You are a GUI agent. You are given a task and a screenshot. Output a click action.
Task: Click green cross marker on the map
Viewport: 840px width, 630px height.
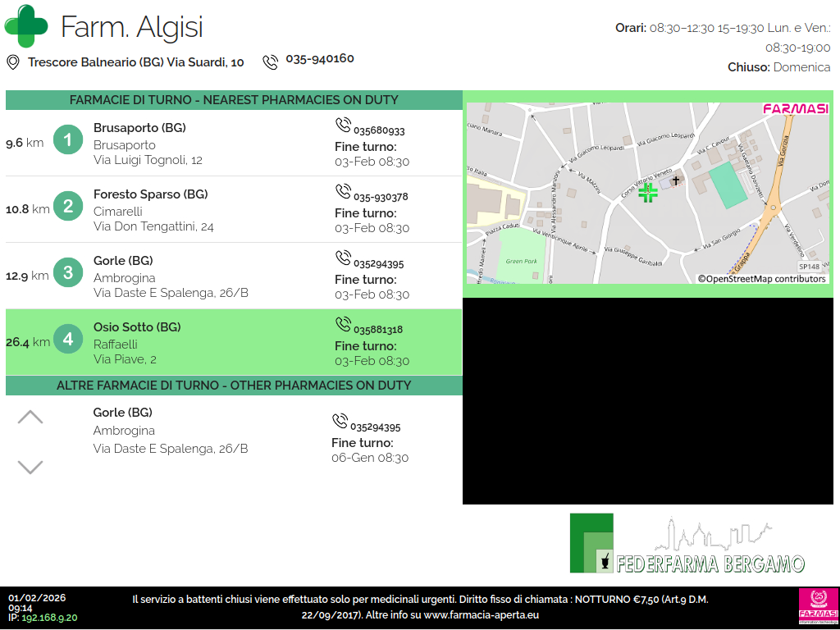[648, 193]
